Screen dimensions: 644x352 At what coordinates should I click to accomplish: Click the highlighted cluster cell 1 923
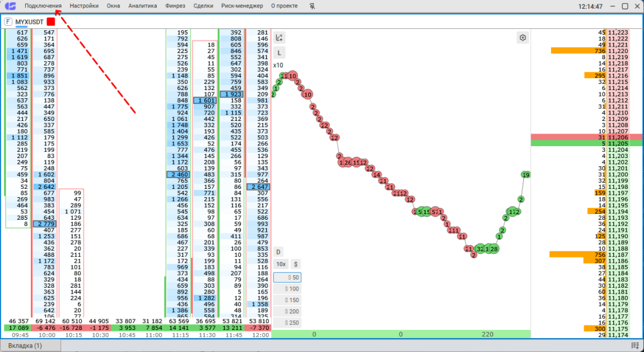coord(231,94)
